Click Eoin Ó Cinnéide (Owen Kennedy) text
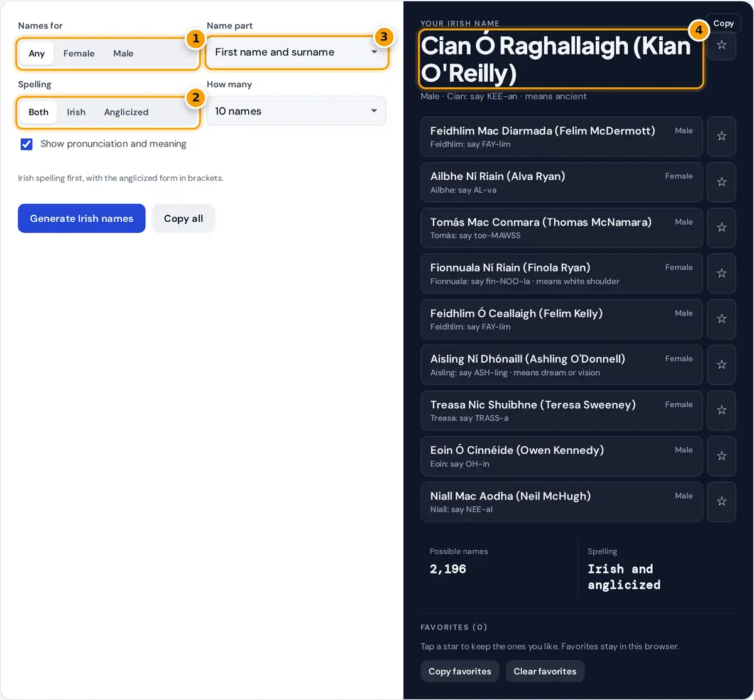Viewport: 754px width, 700px height. (x=517, y=451)
